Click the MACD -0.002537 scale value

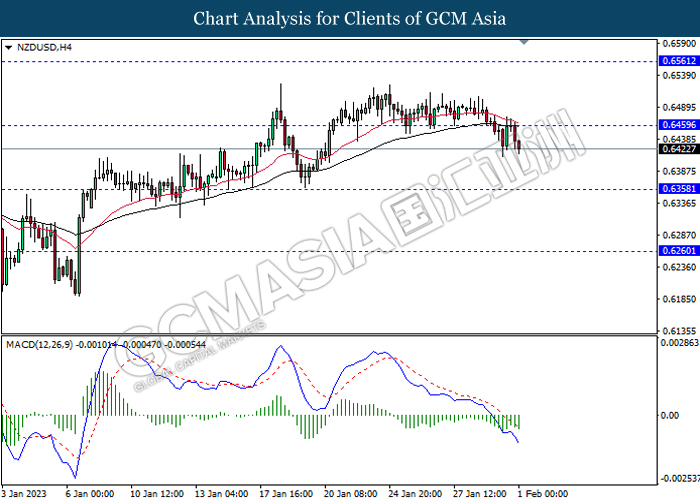pyautogui.click(x=679, y=479)
